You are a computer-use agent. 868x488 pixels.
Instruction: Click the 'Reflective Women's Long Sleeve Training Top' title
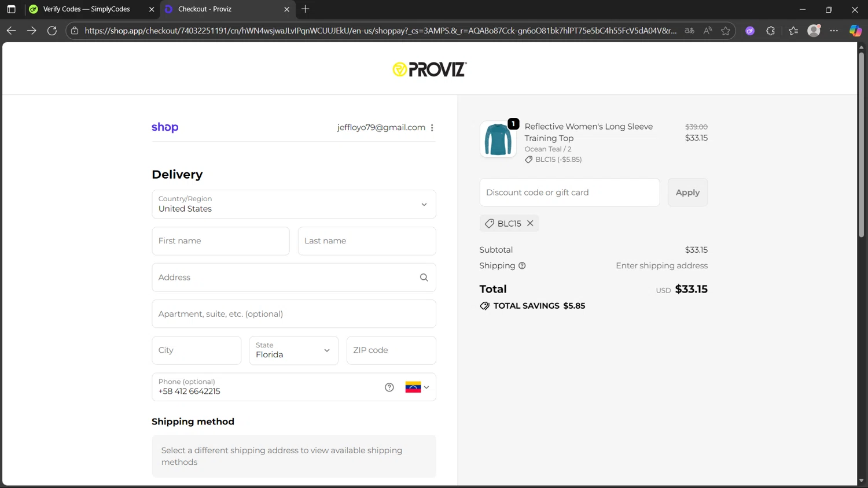(x=589, y=132)
